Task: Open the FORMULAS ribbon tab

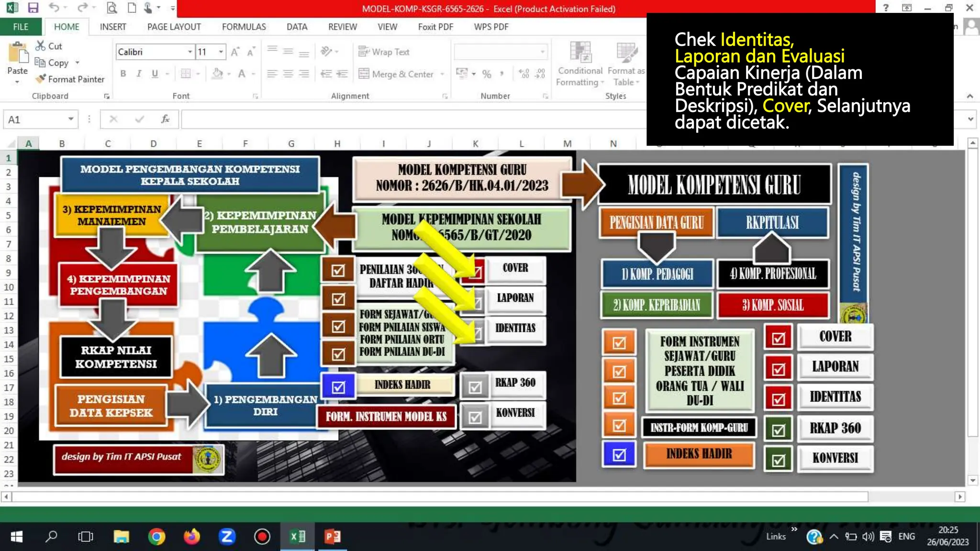Action: coord(244,27)
